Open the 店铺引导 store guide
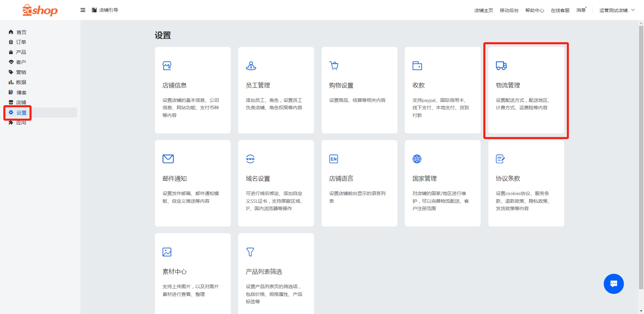This screenshot has height=314, width=644. click(105, 10)
